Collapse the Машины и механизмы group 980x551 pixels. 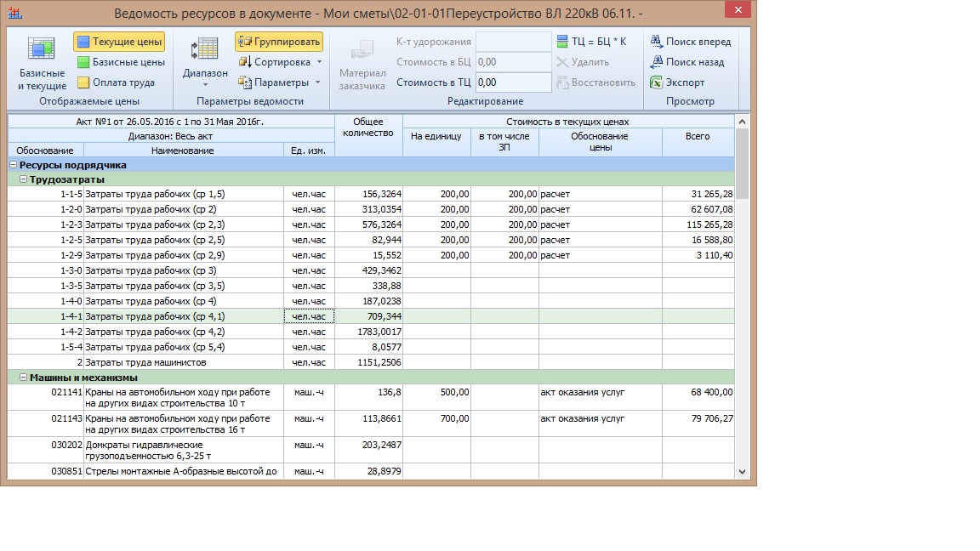coord(23,377)
